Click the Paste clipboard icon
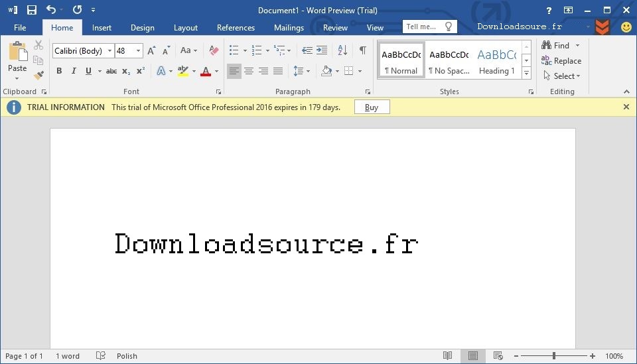The image size is (637, 364). [x=17, y=52]
